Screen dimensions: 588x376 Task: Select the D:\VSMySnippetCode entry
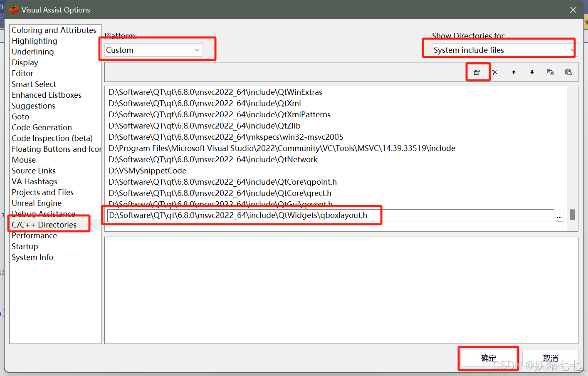tap(147, 171)
